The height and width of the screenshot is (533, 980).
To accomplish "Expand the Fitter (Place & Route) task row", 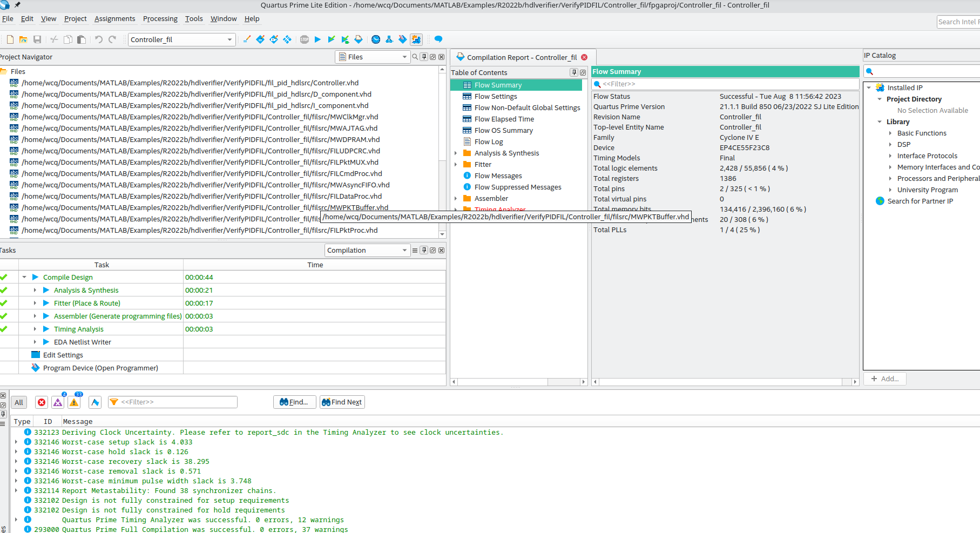I will coord(35,303).
